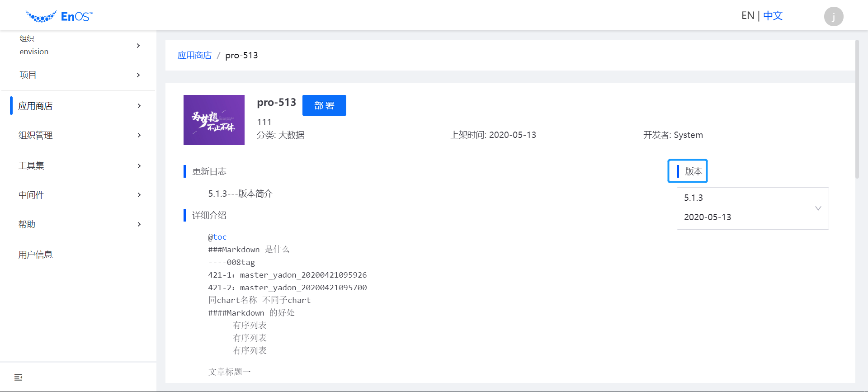The image size is (868, 392).
Task: Click the pro-513 breadcrumb text
Action: (x=241, y=55)
